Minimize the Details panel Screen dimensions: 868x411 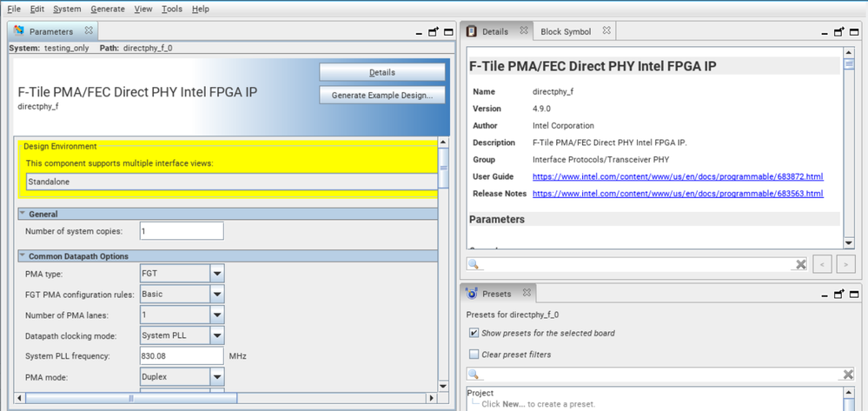pyautogui.click(x=825, y=33)
